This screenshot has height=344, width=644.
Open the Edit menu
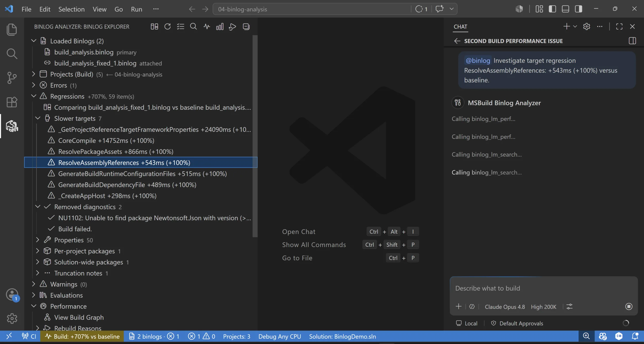coord(45,9)
